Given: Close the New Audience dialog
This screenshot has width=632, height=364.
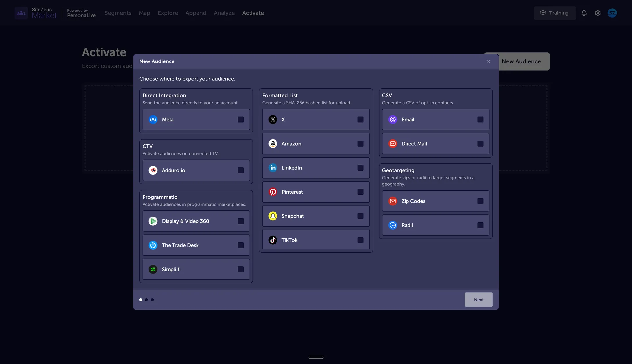Looking at the screenshot, I should tap(488, 61).
